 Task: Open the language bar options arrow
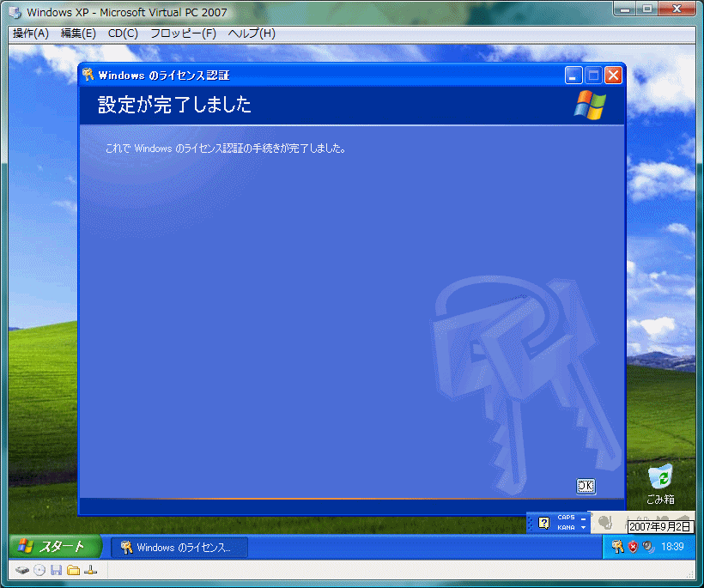[583, 528]
